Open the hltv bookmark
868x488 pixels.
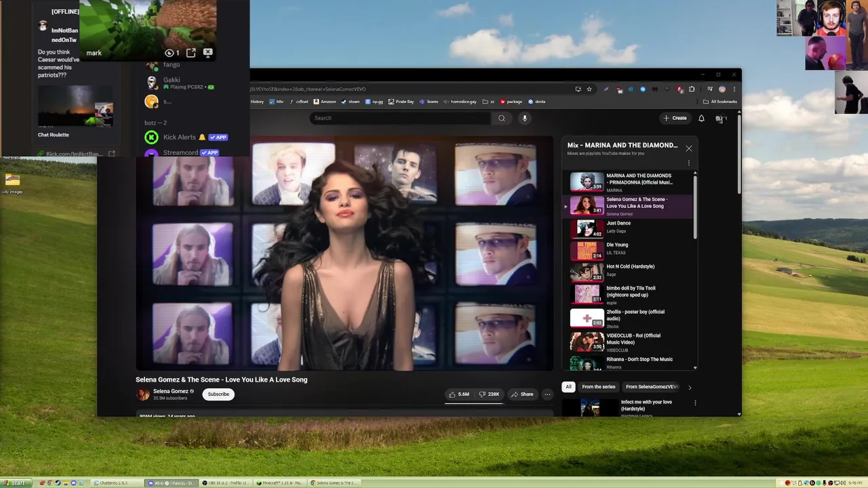click(277, 102)
